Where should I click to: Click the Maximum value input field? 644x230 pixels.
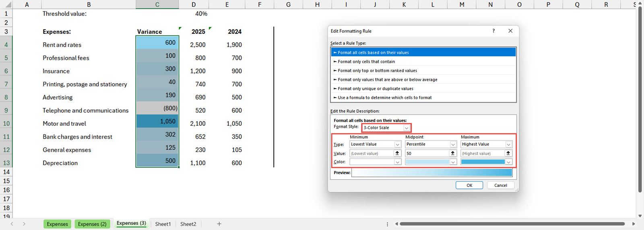(x=483, y=153)
